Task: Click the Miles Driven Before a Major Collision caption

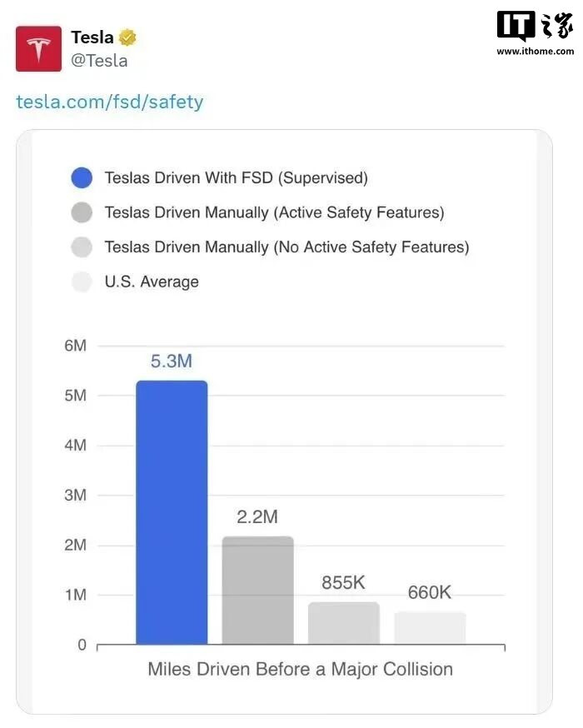Action: click(x=300, y=669)
